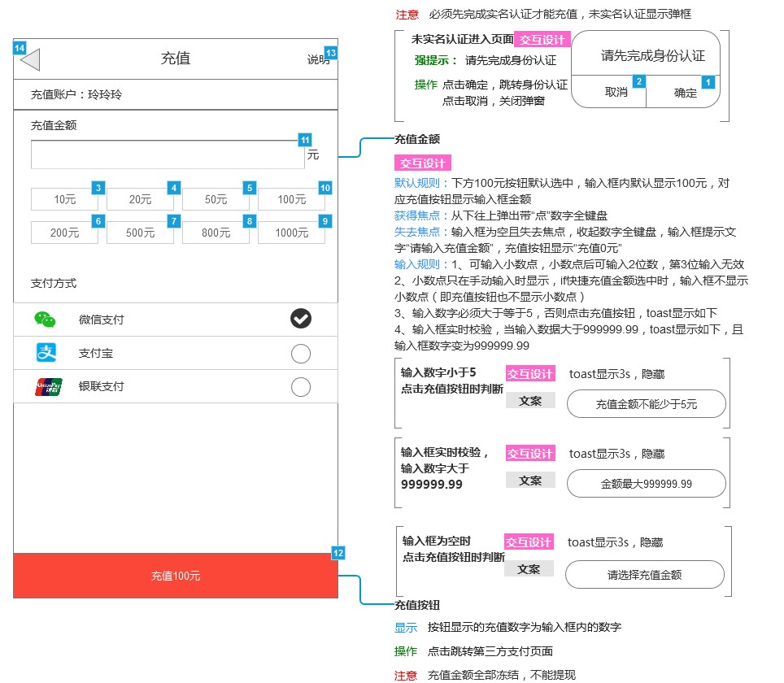Click 确定 in the identity dialog

(686, 93)
